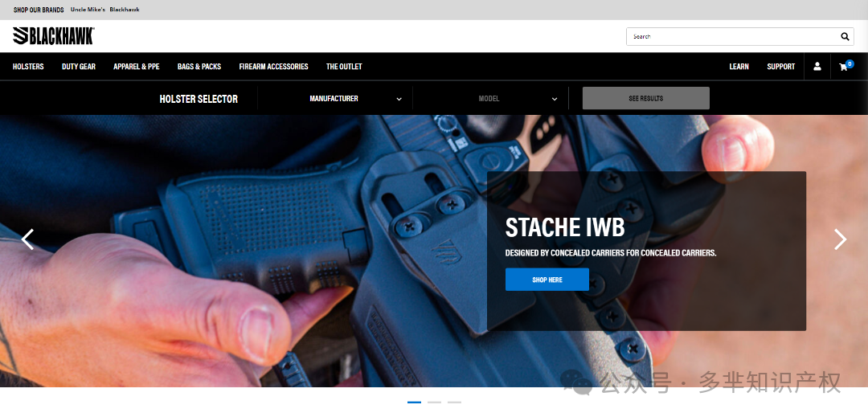Select the second carousel indicator

435,402
